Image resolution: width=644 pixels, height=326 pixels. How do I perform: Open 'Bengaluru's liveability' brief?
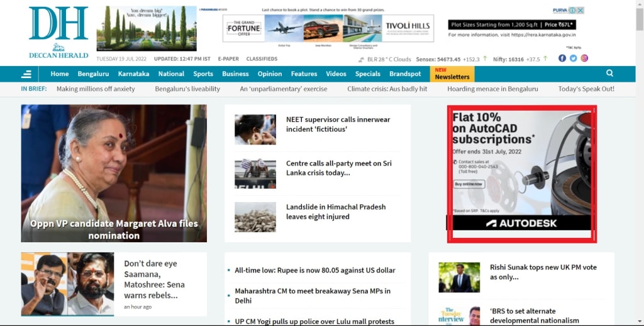click(x=187, y=89)
